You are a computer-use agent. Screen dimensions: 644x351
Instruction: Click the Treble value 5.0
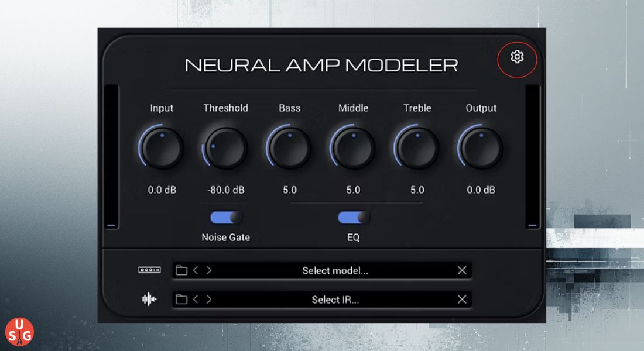pos(417,190)
